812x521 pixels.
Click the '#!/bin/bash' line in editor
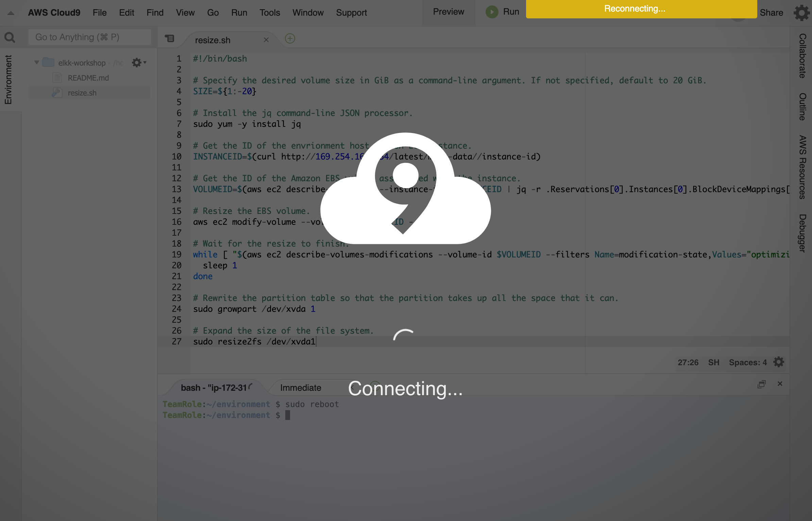[x=220, y=58]
